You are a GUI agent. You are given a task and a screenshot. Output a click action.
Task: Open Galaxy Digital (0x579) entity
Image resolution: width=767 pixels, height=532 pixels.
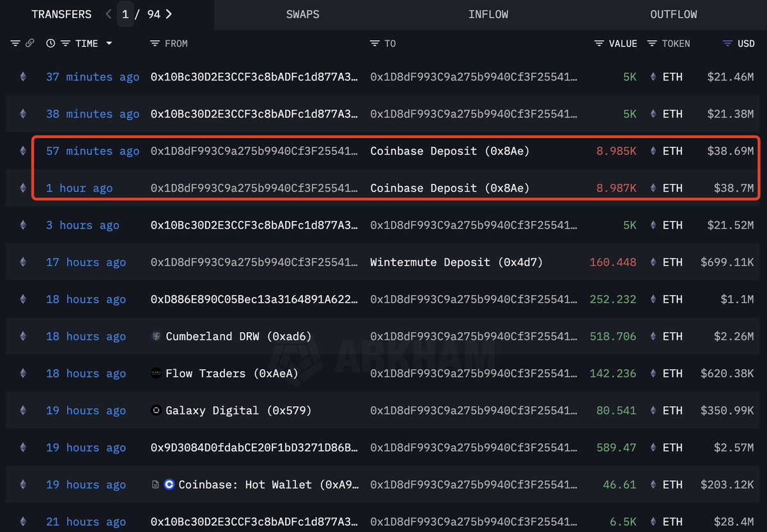238,410
